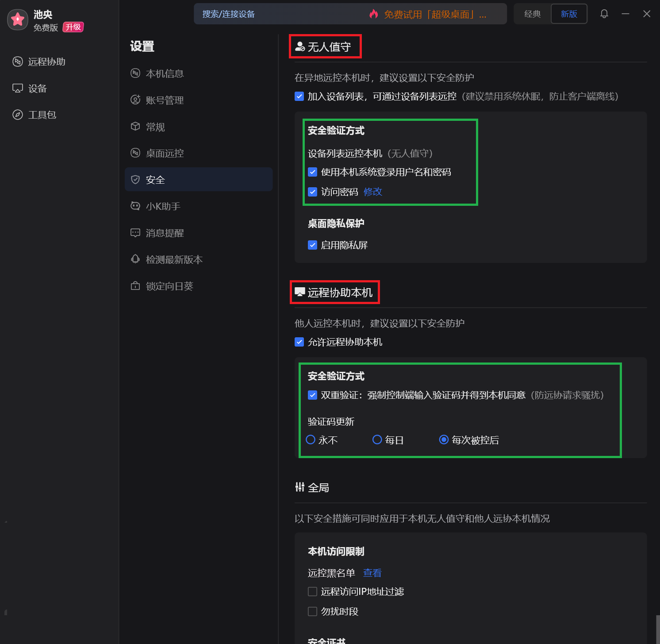This screenshot has height=644, width=660.
Task: Open 账号管理 settings
Action: [x=165, y=100]
